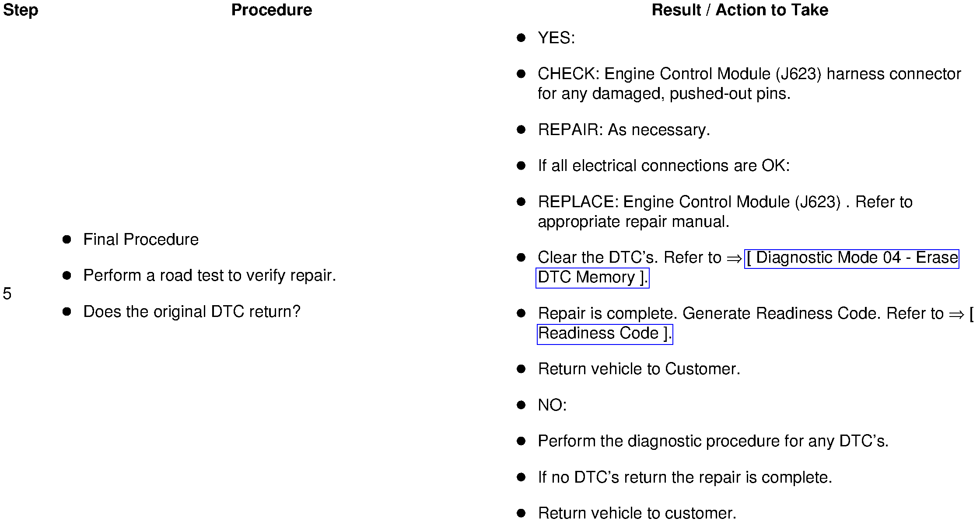Viewport: 980px width, 522px height.
Task: Click the final Return vehicle to customer line
Action: (637, 513)
